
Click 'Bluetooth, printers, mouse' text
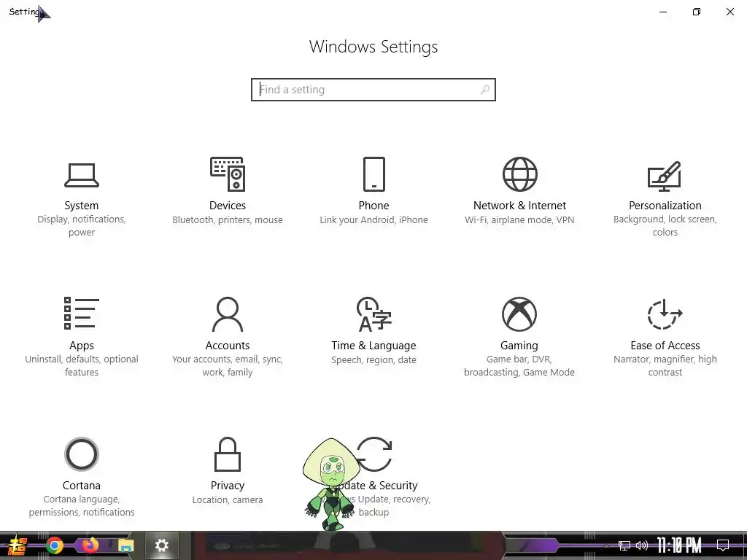228,219
